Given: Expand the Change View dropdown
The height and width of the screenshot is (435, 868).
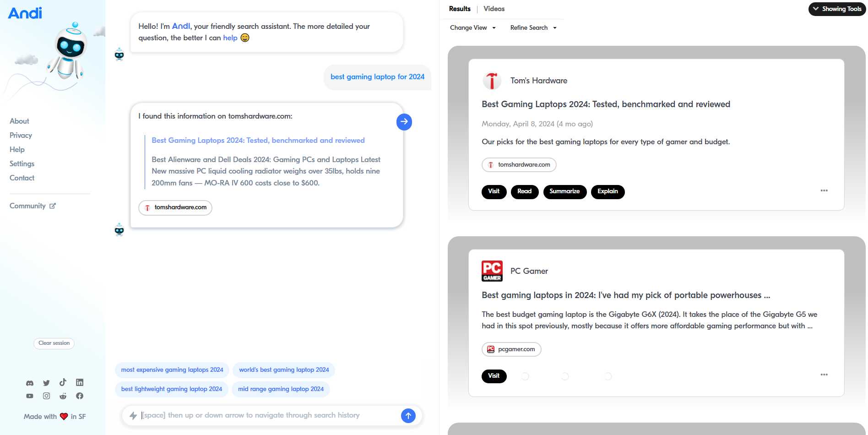Looking at the screenshot, I should click(472, 27).
